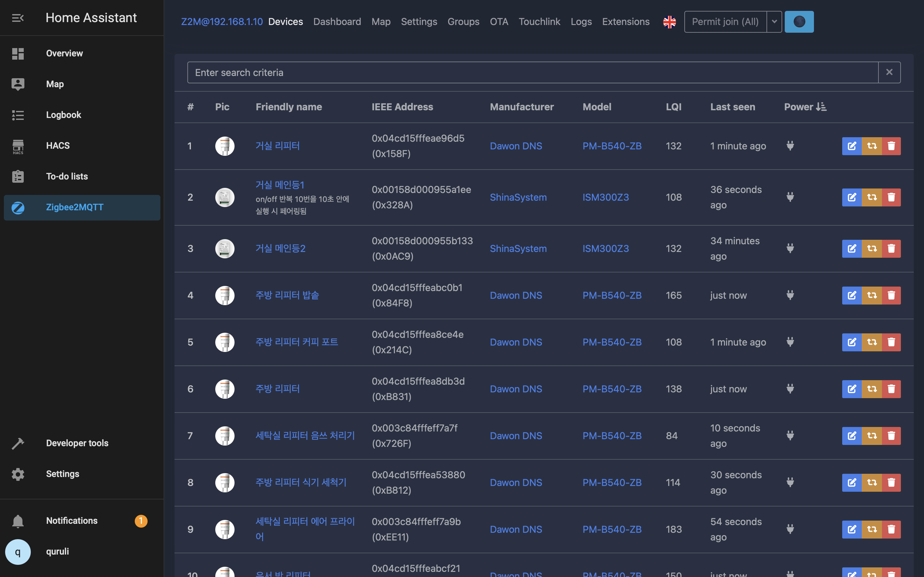The image size is (924, 577).
Task: Sort by the Last seen column header
Action: (732, 107)
